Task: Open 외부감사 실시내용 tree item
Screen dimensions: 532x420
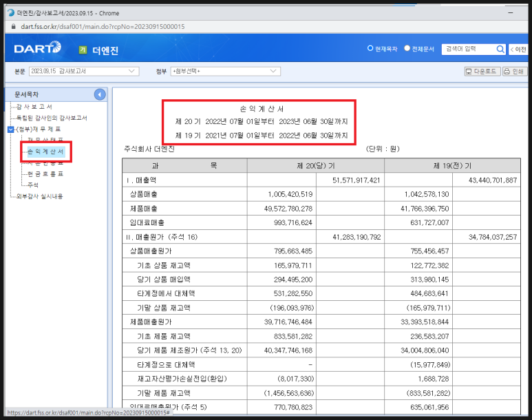Action: coord(39,196)
